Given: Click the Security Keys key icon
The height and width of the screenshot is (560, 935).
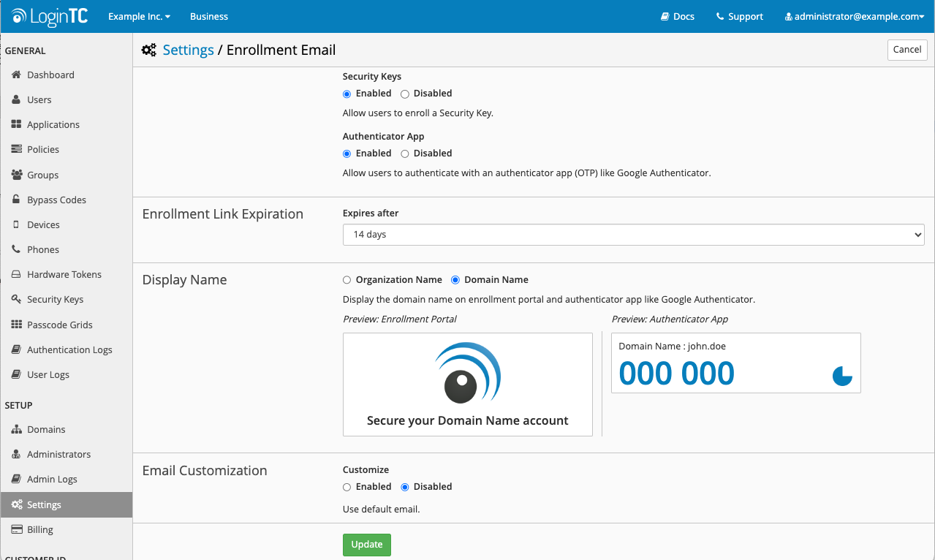Looking at the screenshot, I should click(16, 299).
